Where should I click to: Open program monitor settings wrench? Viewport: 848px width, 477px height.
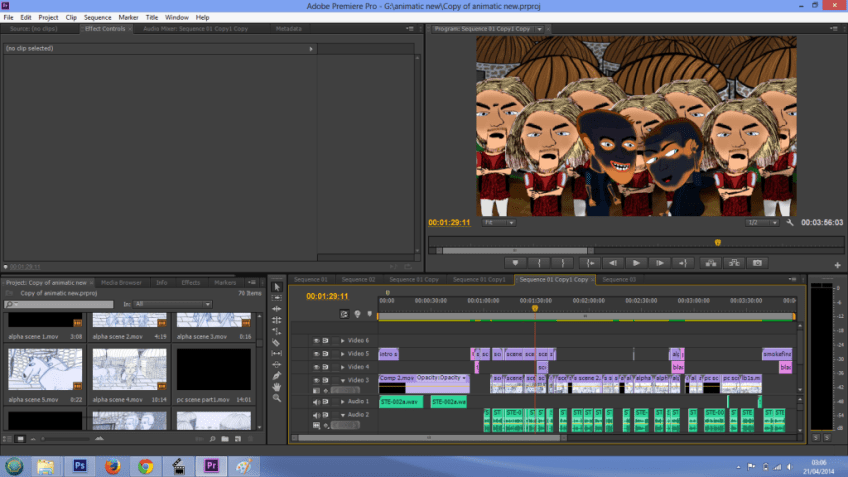[790, 223]
